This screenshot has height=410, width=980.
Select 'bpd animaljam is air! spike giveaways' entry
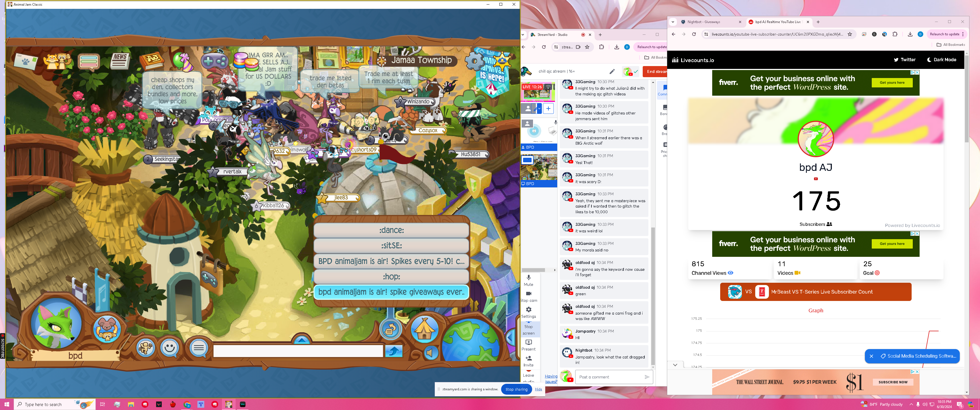click(391, 292)
